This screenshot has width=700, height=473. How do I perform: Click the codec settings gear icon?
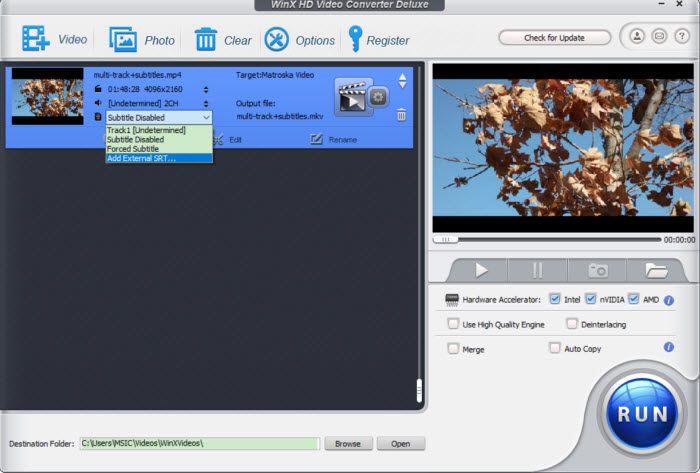pos(378,96)
